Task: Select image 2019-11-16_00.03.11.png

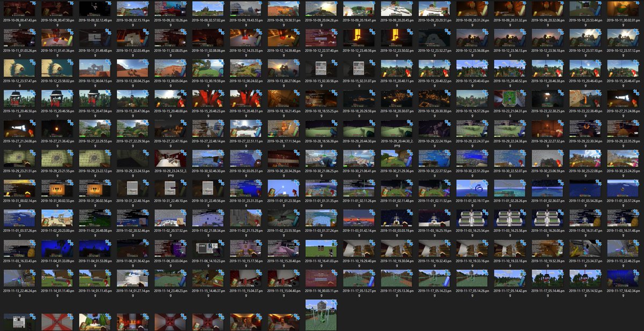Action: point(321,278)
